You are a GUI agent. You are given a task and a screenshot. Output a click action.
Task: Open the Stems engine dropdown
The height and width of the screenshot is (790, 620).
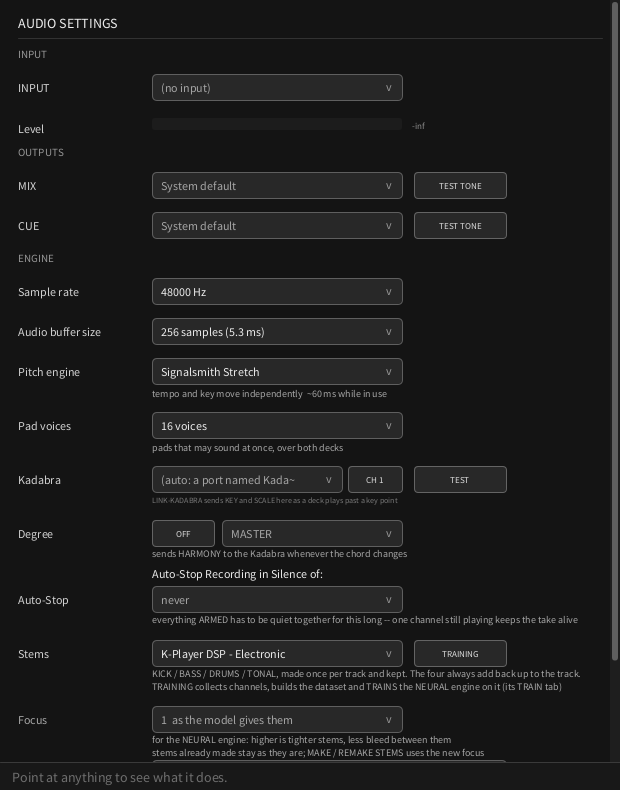click(277, 653)
